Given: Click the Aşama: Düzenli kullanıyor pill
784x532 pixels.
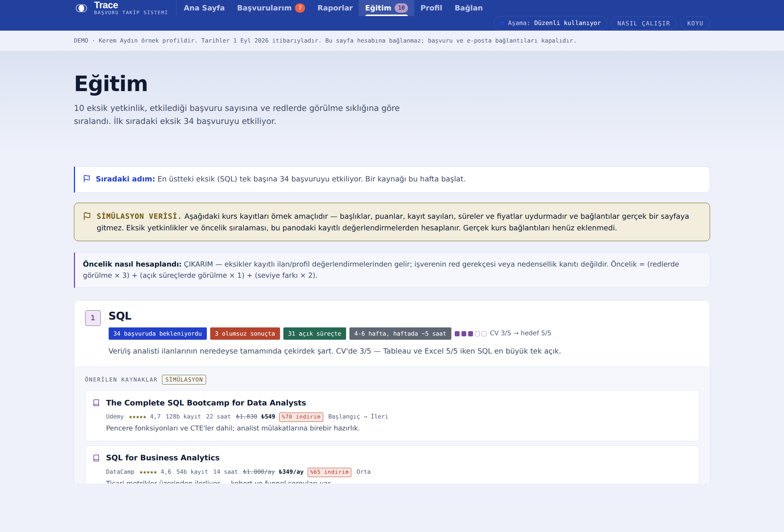Looking at the screenshot, I should coord(550,23).
